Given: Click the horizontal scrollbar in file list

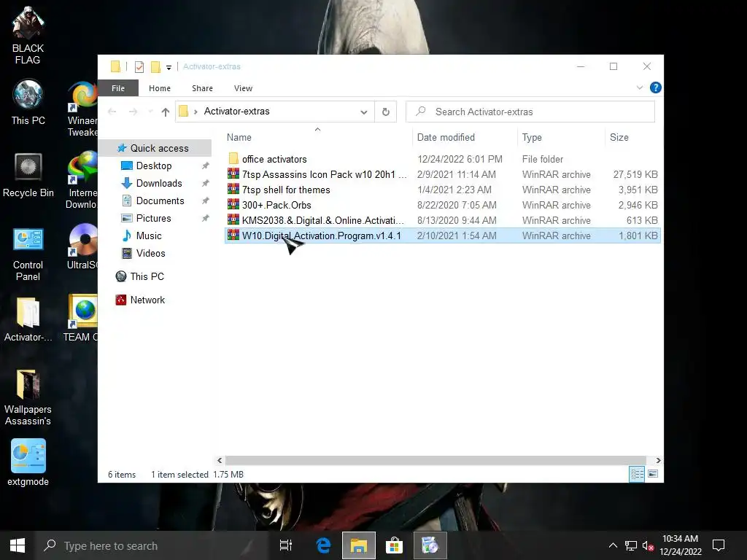Looking at the screenshot, I should (436, 461).
